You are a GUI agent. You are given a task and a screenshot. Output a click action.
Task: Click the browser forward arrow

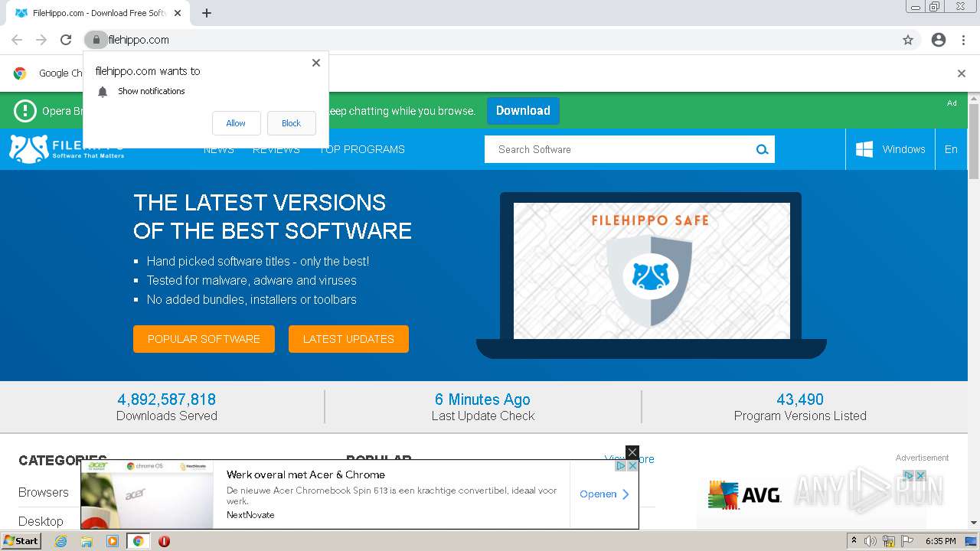(41, 40)
